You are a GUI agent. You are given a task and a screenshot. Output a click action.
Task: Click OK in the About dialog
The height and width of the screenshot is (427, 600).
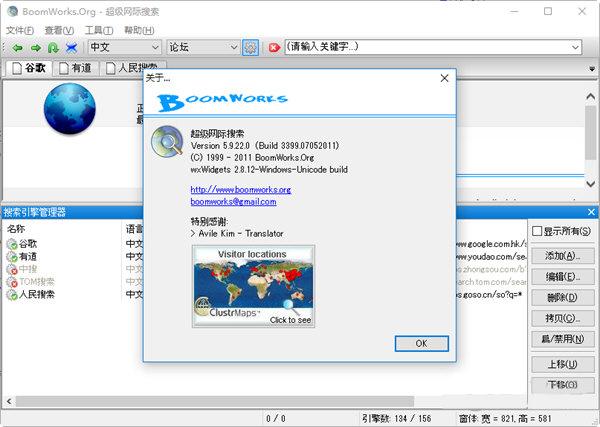422,344
